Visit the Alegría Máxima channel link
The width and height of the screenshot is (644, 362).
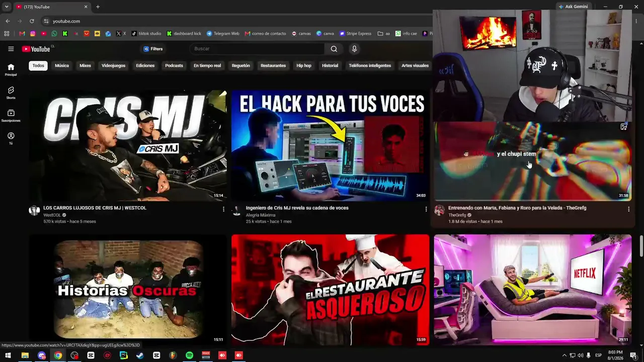point(261,215)
